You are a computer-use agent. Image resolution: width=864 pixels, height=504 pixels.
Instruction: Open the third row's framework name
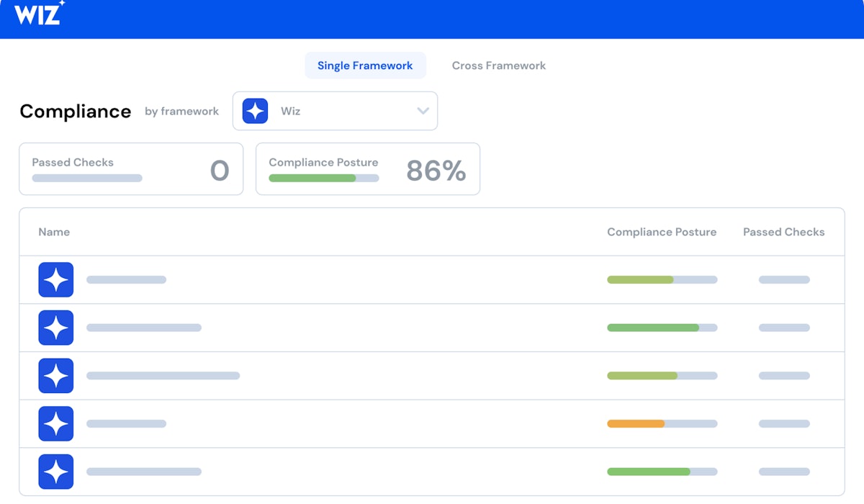(x=163, y=376)
